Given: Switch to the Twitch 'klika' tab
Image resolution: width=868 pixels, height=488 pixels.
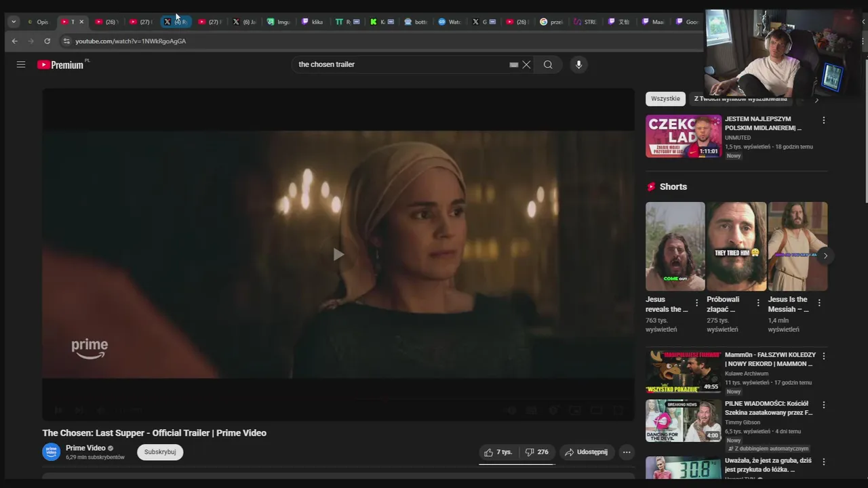Looking at the screenshot, I should point(313,22).
